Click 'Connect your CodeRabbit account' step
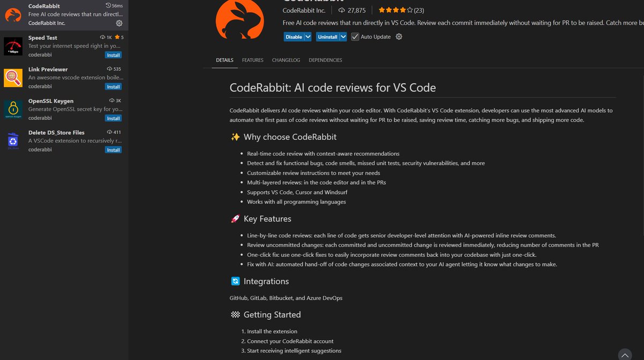This screenshot has width=644, height=360. coord(290,341)
